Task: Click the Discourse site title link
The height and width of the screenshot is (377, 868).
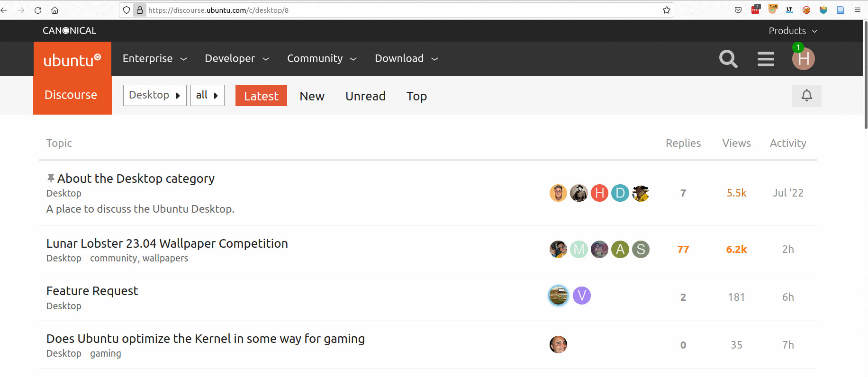Action: pyautogui.click(x=71, y=95)
